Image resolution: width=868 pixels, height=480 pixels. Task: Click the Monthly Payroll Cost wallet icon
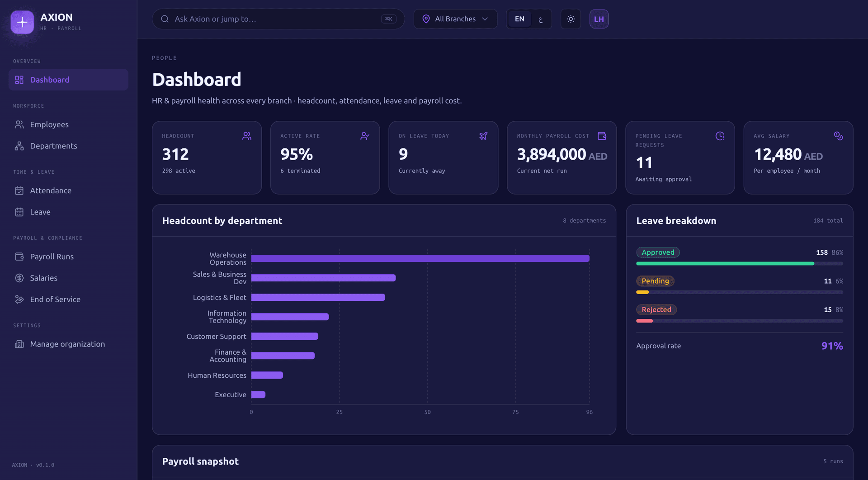[602, 136]
